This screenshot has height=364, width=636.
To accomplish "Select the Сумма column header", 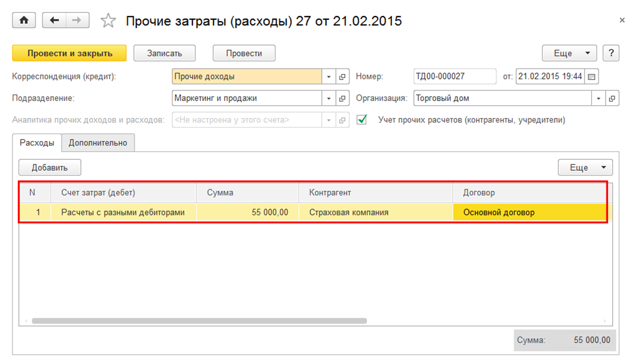I will tap(247, 193).
